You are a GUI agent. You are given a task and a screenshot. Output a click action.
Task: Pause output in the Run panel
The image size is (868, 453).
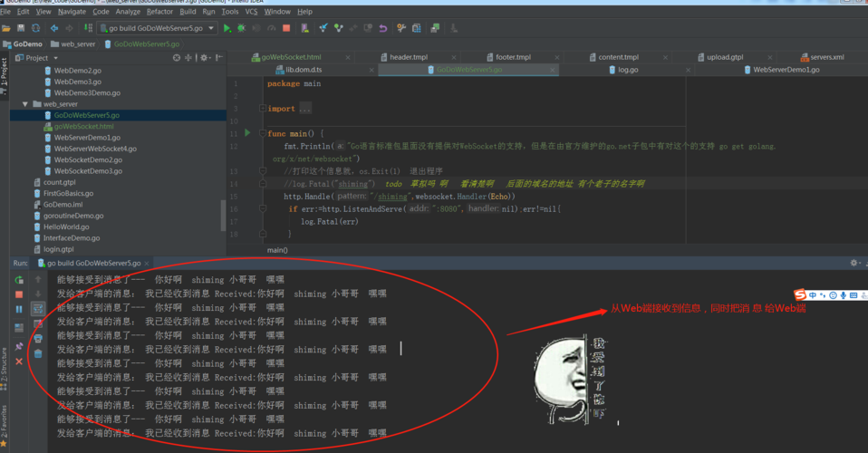19,309
